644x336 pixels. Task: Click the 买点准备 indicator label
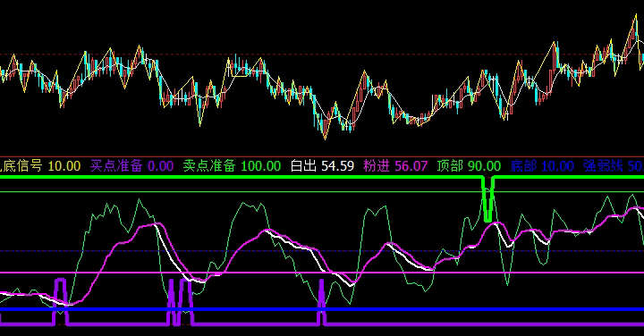pos(116,166)
